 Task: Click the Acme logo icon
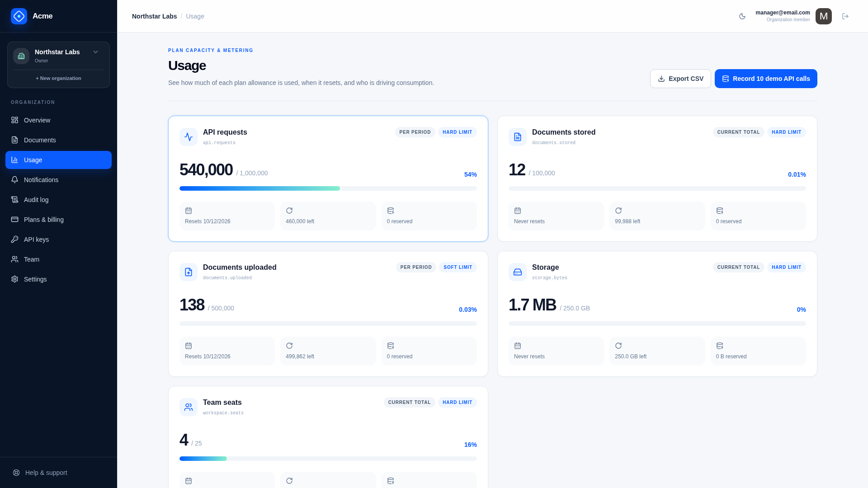pyautogui.click(x=19, y=16)
